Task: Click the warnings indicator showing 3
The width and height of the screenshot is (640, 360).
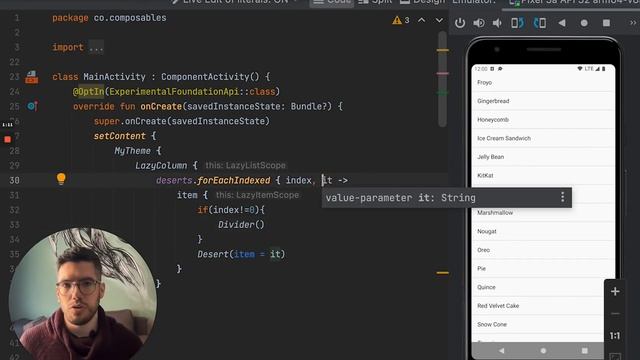Action: [x=401, y=20]
